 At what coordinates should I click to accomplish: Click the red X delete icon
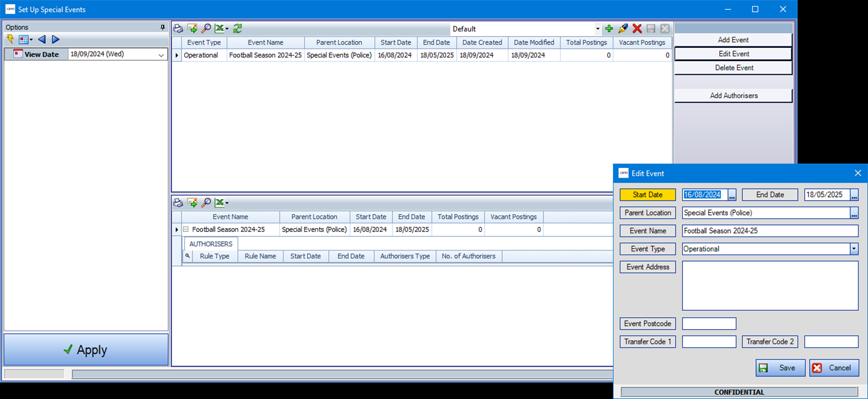point(637,29)
